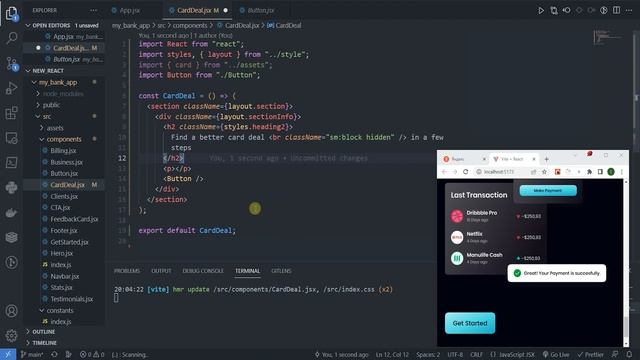Click UTF-8 encoding in status bar

tap(455, 354)
